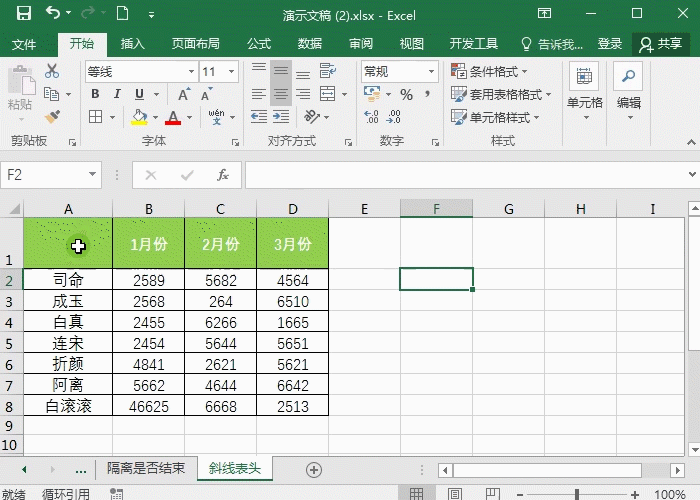Click the 共享 share button
Viewport: 700px width, 500px height.
point(662,44)
